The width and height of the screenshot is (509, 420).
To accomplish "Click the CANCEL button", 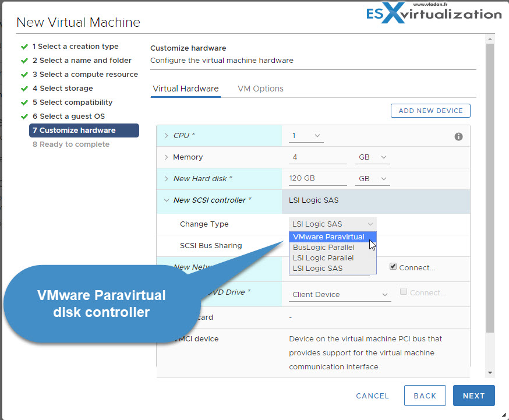I will click(x=372, y=396).
